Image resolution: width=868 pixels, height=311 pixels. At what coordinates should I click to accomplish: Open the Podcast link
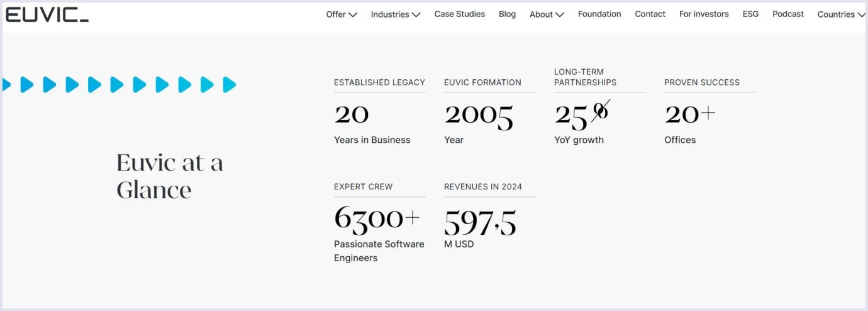(788, 14)
